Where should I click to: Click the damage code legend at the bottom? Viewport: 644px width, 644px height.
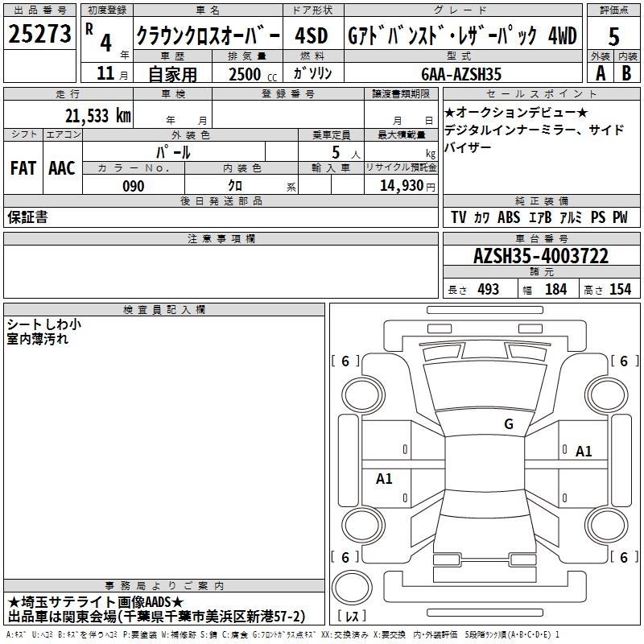click(x=283, y=635)
